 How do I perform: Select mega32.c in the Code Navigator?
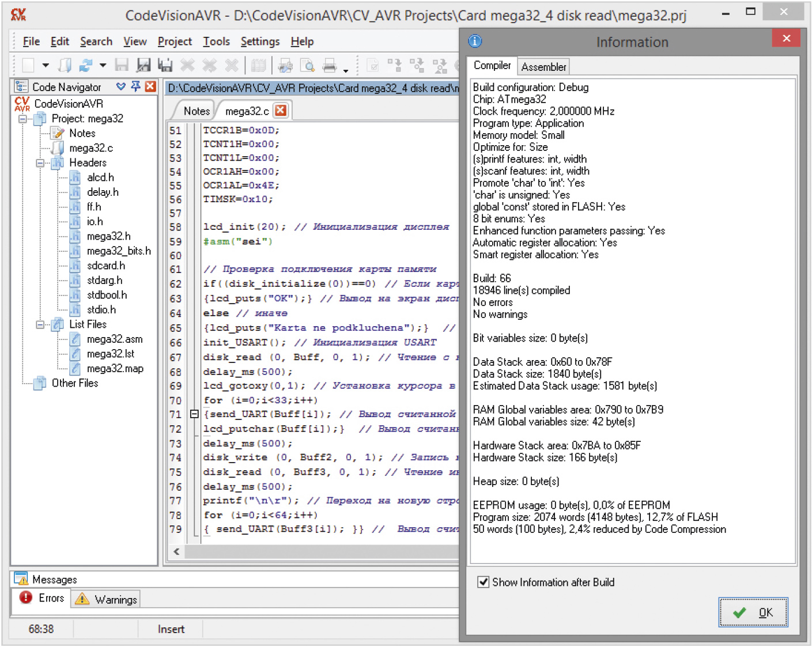coord(91,148)
